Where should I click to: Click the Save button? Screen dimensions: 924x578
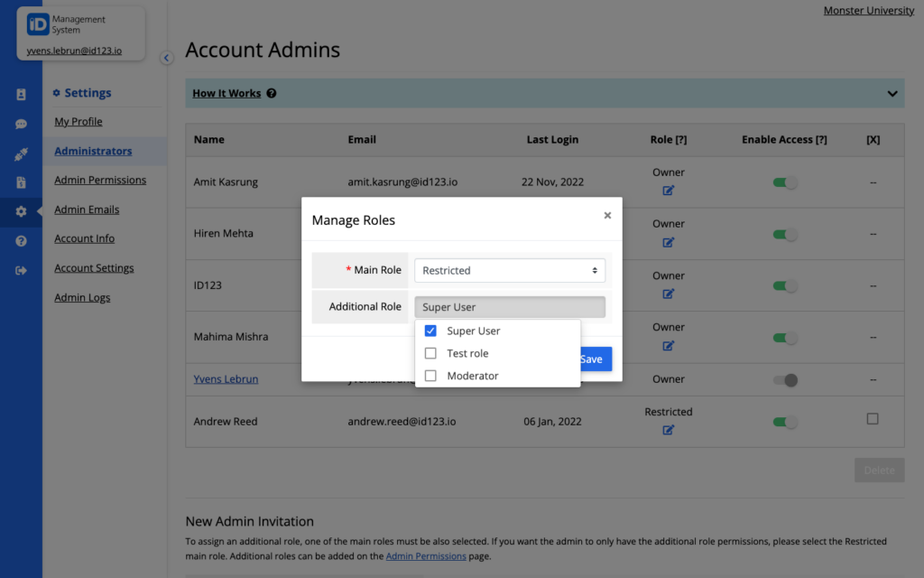click(x=592, y=359)
